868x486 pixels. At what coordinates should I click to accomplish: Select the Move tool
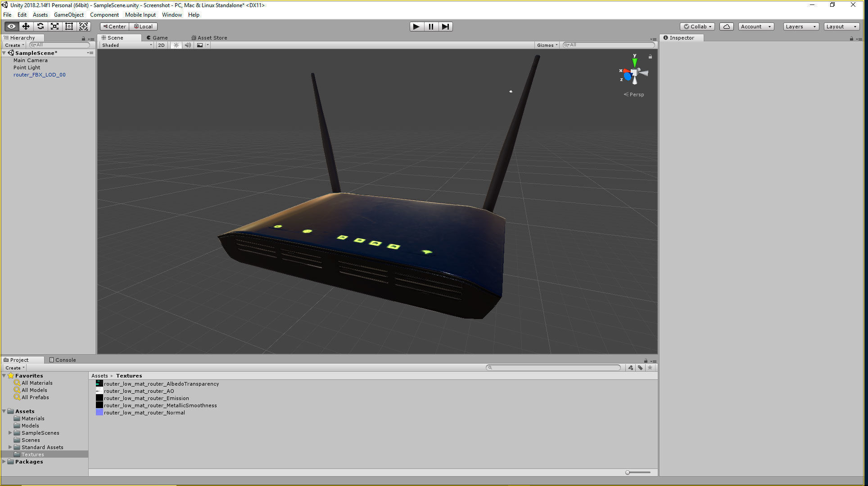click(26, 27)
